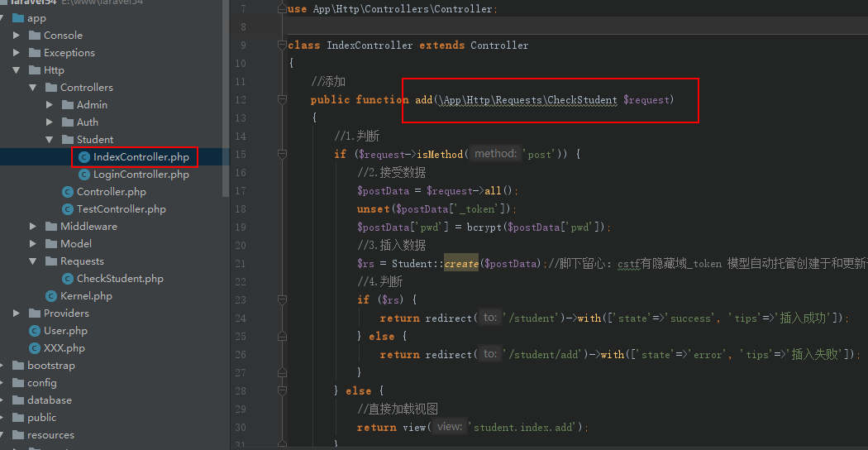Image resolution: width=868 pixels, height=450 pixels.
Task: Click the XXX.php file icon
Action: pyautogui.click(x=35, y=348)
